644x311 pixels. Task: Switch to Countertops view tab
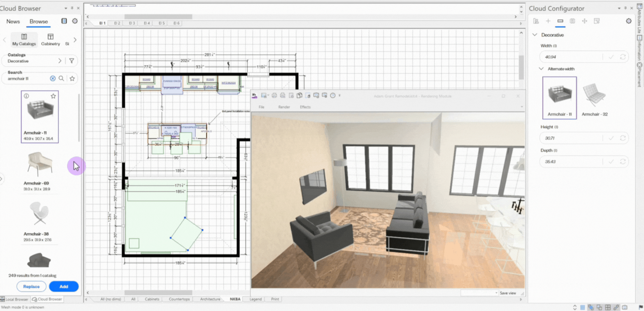[x=179, y=299]
